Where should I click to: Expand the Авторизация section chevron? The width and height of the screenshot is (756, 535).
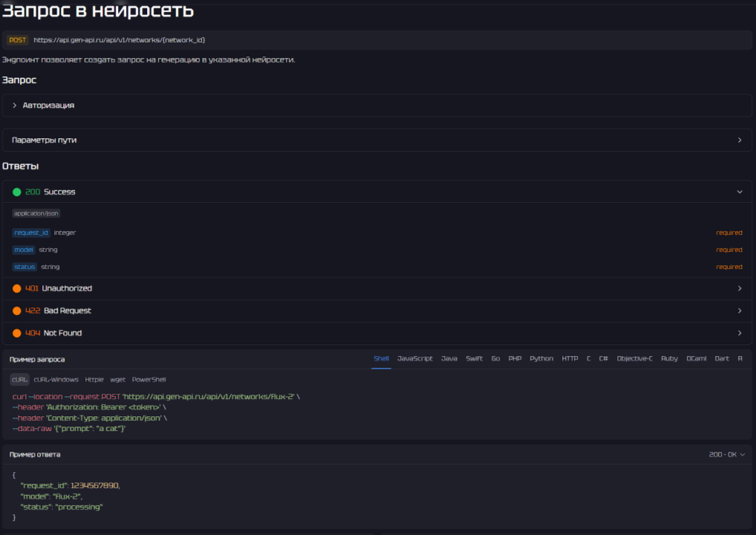point(14,106)
